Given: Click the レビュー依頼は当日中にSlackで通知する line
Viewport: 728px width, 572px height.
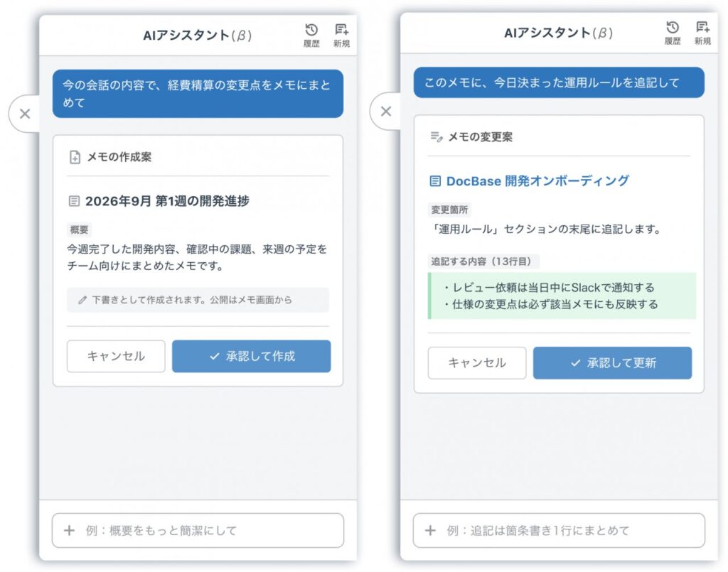Looking at the screenshot, I should tap(550, 288).
